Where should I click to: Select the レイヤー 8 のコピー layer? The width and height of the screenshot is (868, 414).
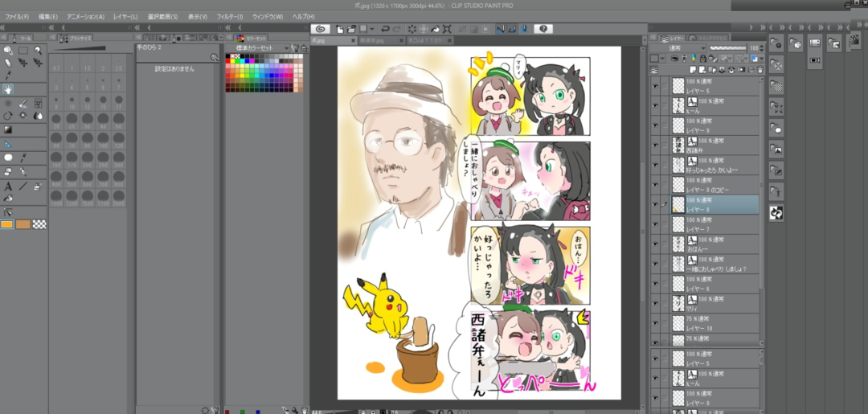tap(715, 185)
